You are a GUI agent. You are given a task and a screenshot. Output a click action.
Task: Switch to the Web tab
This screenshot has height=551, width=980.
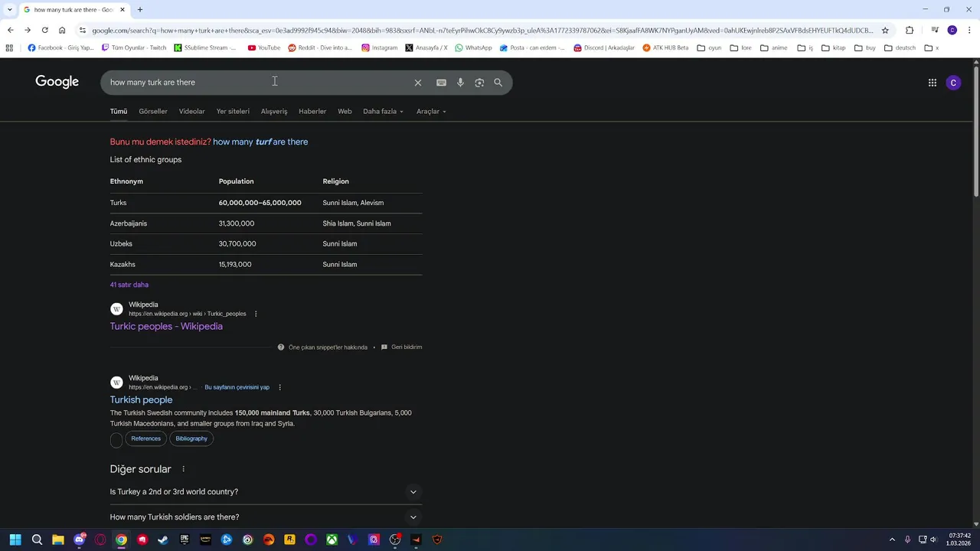click(x=345, y=112)
